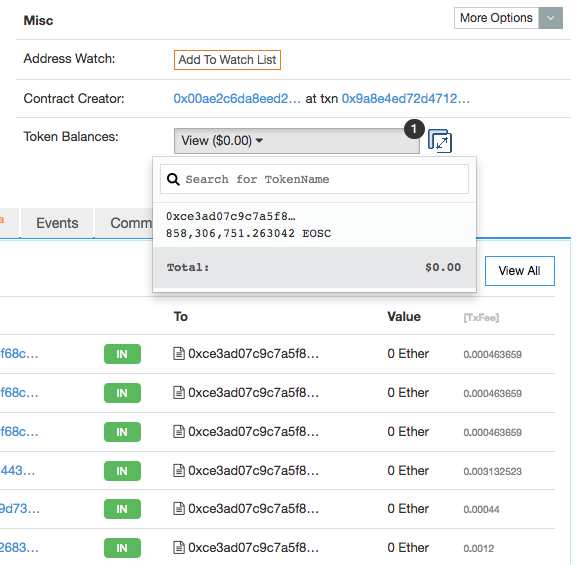Select the EOSC token balance entry

314,225
